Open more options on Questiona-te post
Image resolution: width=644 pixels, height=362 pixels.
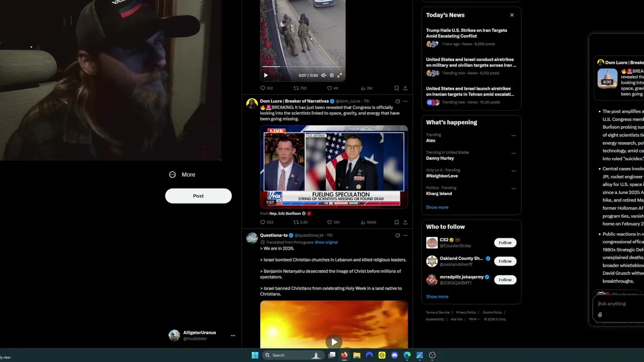[x=405, y=235]
